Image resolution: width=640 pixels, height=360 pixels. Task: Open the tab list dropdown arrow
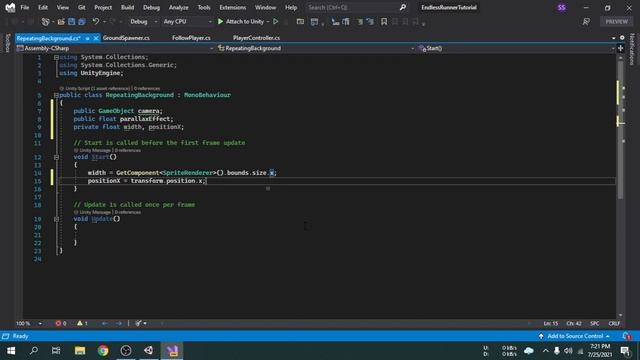tap(613, 38)
